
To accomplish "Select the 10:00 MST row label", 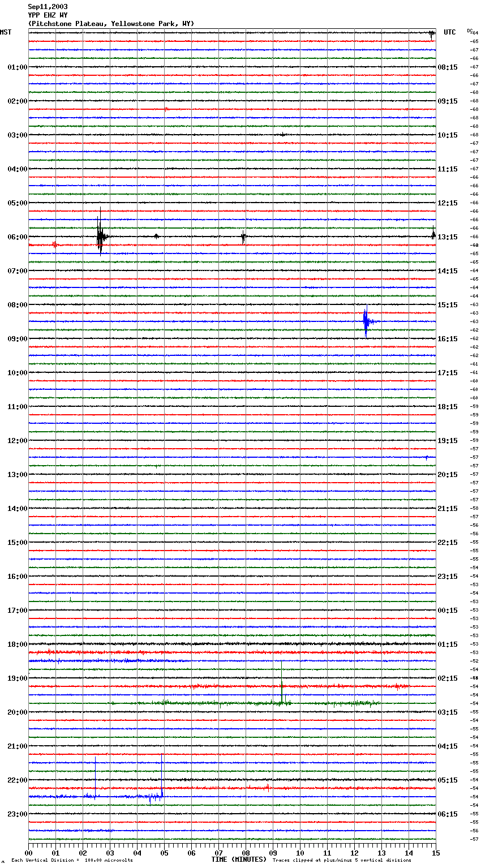I will coord(18,373).
